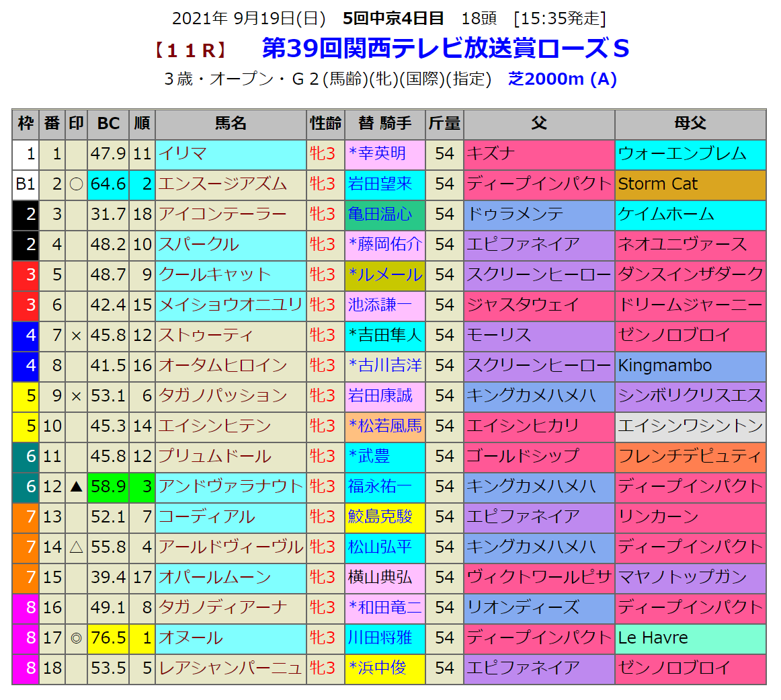Open horse name オヌール
The image size is (781, 700).
(191, 637)
